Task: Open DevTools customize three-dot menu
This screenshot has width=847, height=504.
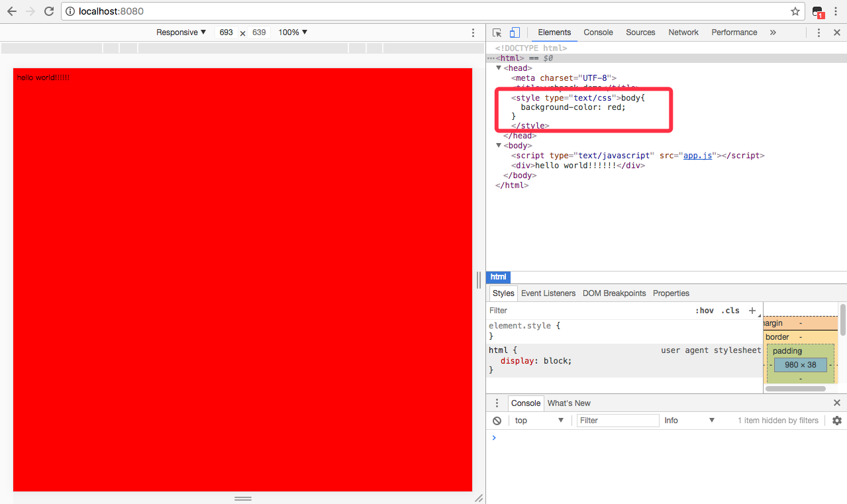Action: (819, 32)
